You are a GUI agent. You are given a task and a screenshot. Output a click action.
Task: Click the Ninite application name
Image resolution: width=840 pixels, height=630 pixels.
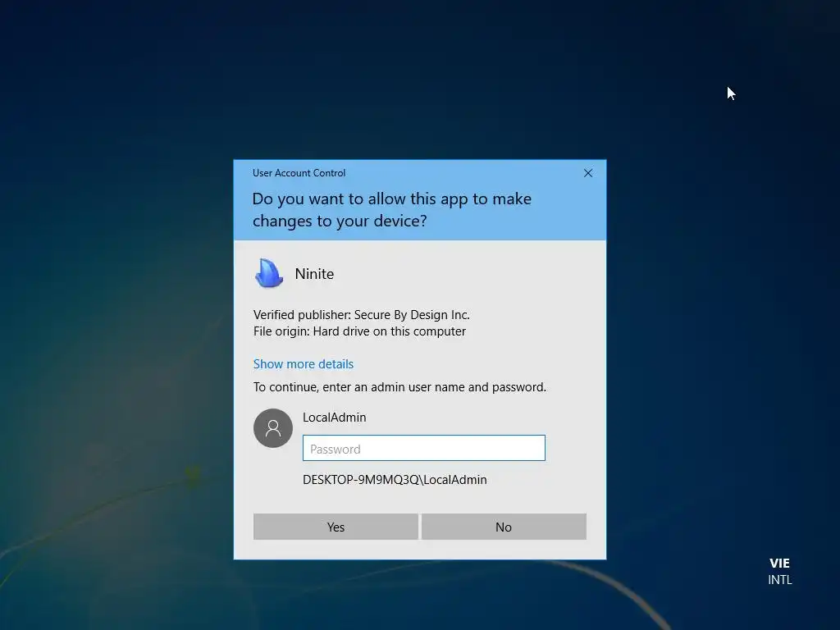pyautogui.click(x=314, y=274)
